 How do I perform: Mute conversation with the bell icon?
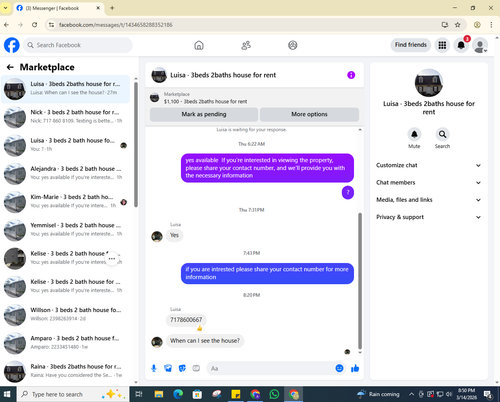coord(414,134)
